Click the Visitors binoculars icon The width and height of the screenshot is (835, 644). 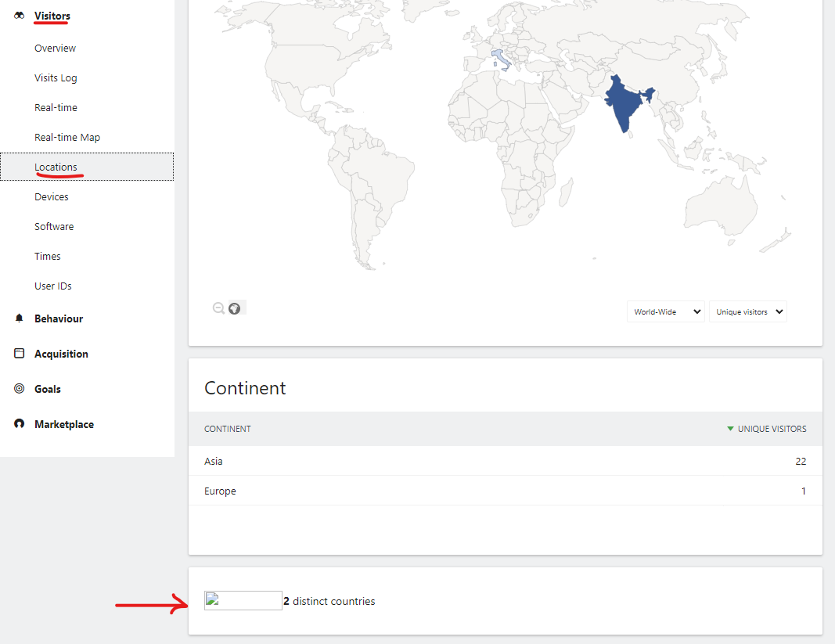19,16
